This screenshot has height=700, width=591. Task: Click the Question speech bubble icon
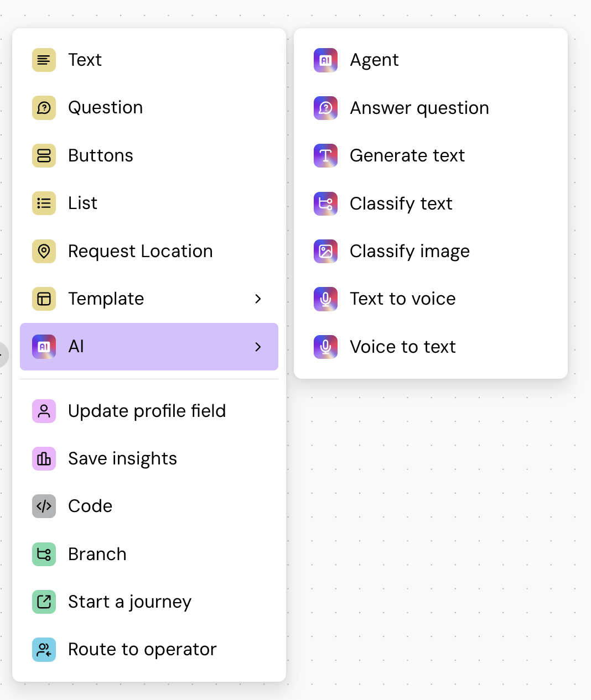pos(44,108)
